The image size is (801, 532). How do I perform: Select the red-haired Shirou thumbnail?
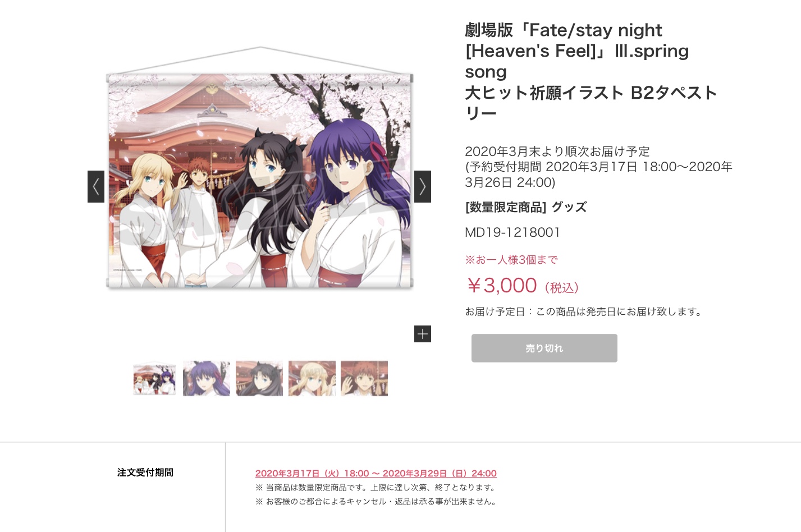coord(364,379)
